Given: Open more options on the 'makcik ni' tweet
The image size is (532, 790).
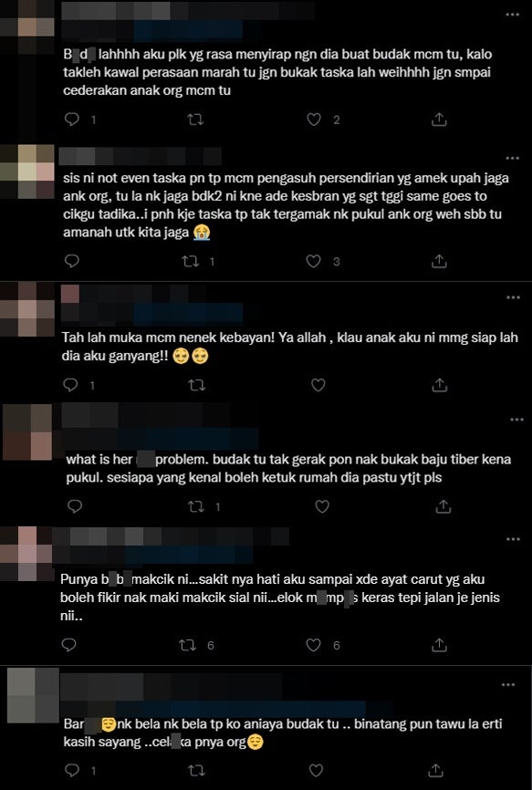Looking at the screenshot, I should (512, 539).
